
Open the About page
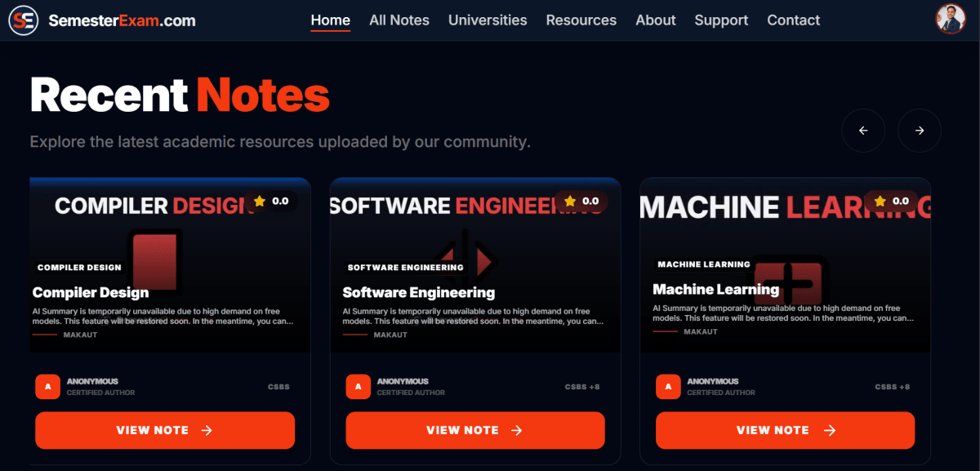coord(656,20)
